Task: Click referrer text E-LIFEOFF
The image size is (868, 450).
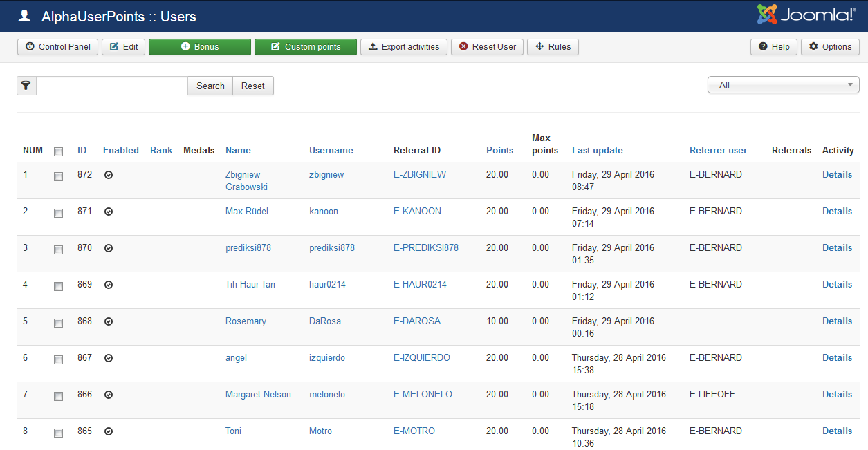Action: tap(712, 394)
